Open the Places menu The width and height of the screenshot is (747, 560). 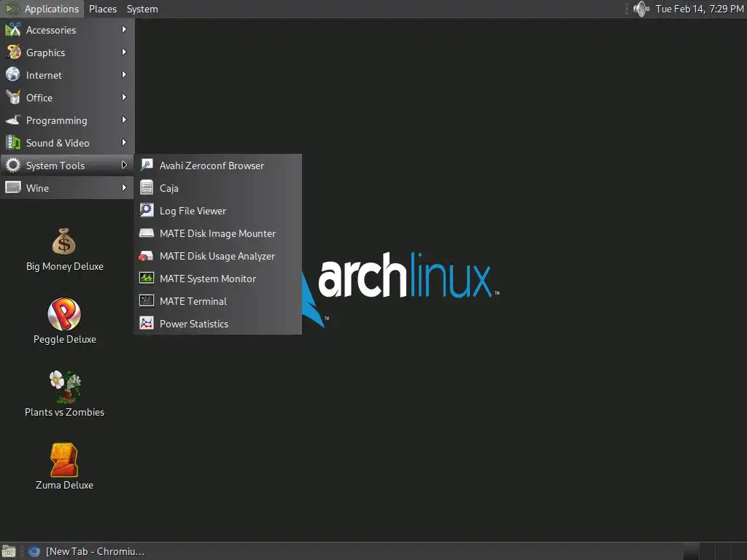(103, 9)
